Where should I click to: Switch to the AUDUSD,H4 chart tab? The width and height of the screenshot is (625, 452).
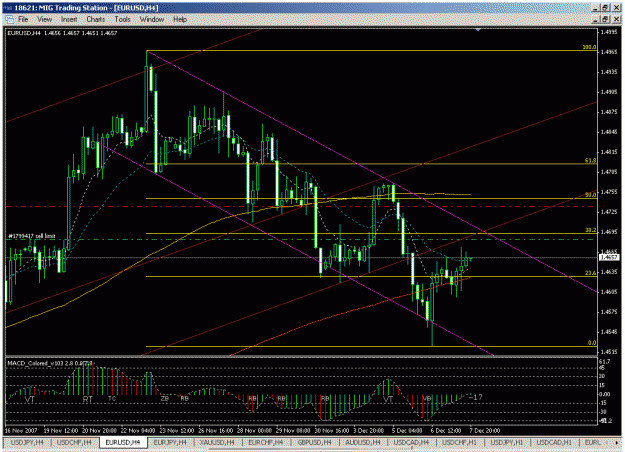[x=363, y=442]
